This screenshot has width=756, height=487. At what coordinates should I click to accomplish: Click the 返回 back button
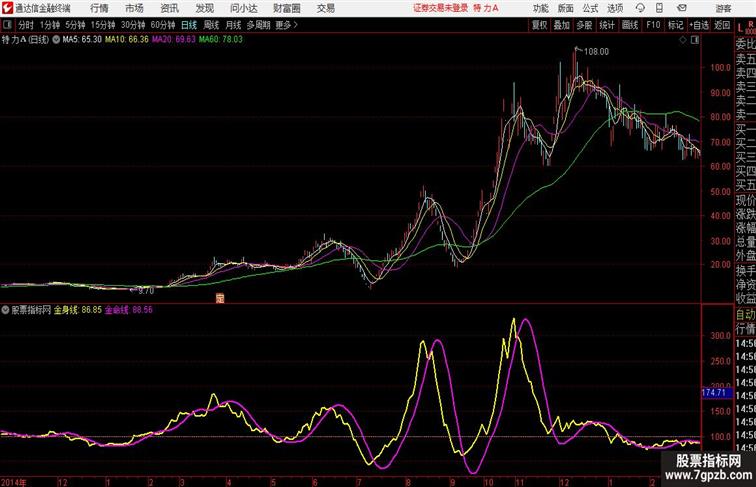coord(722,25)
